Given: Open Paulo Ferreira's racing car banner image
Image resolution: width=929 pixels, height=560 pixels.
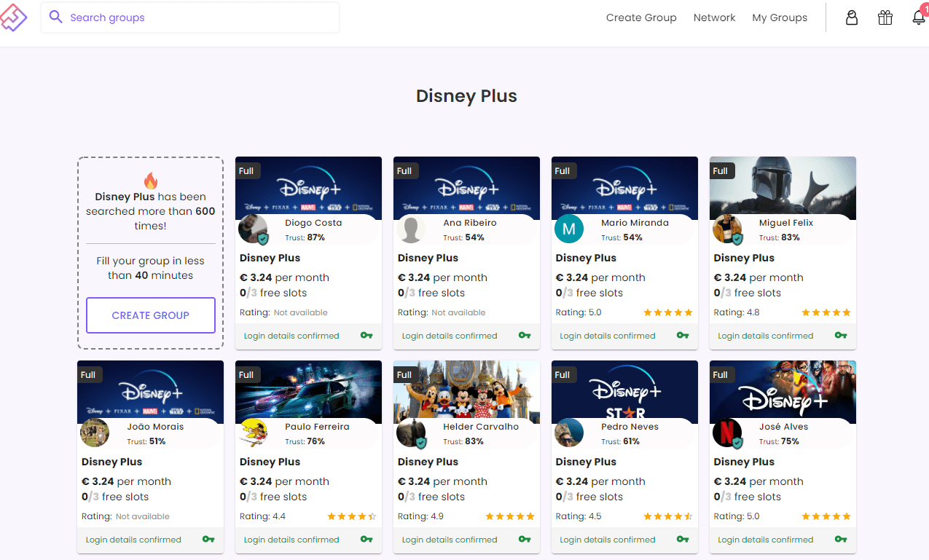Looking at the screenshot, I should pyautogui.click(x=308, y=392).
